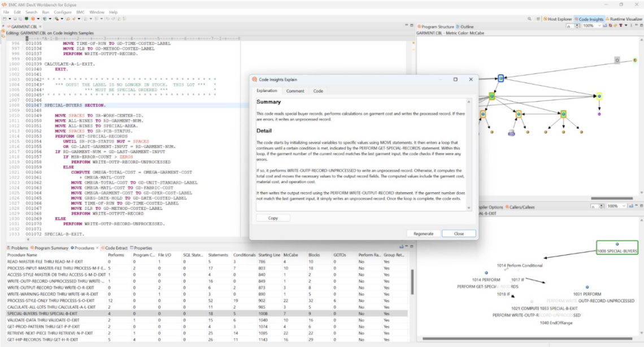
Task: Open the Configure menu
Action: (x=63, y=12)
